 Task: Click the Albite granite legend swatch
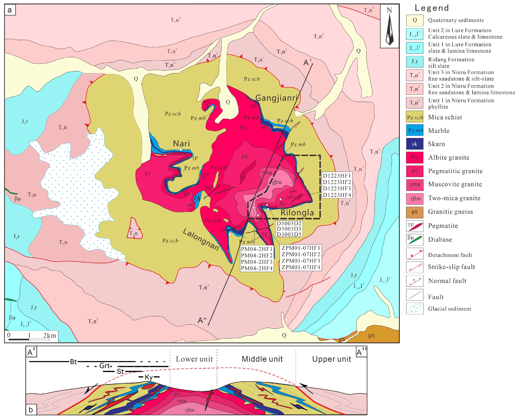415,158
